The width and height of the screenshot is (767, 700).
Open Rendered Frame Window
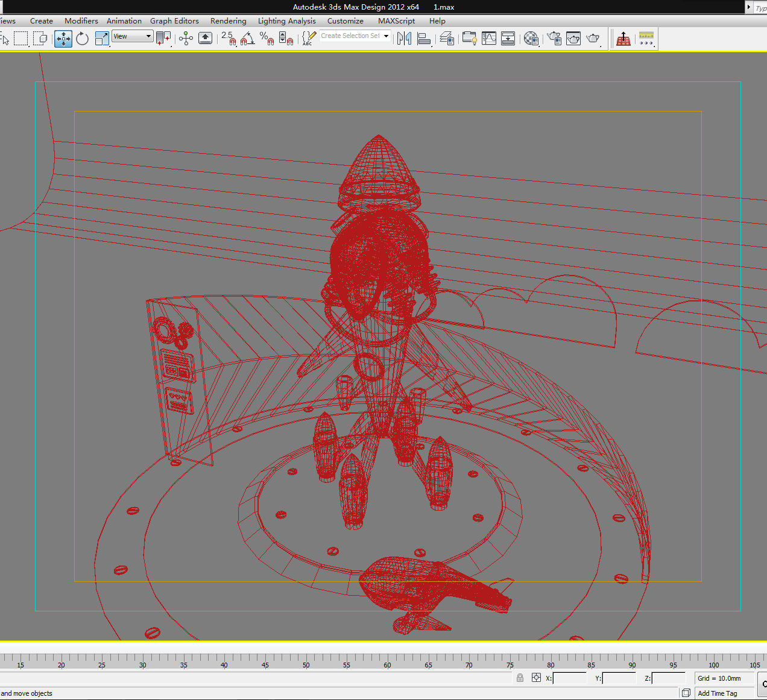(573, 39)
